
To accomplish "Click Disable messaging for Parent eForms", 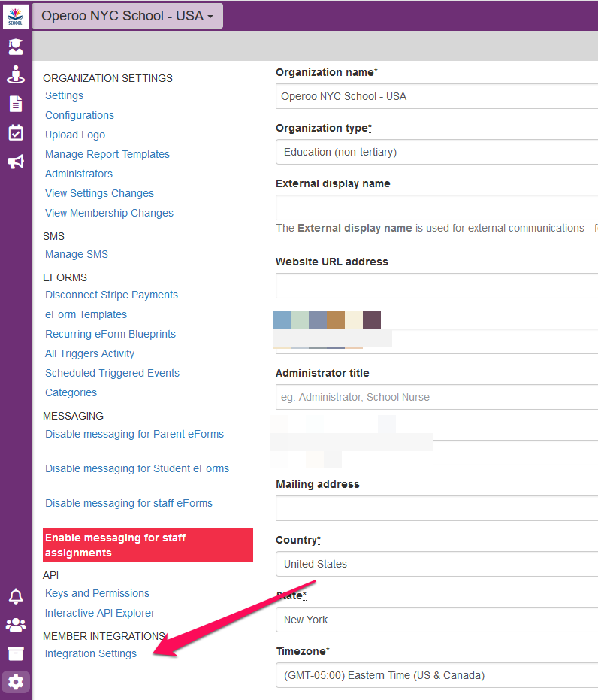I will pyautogui.click(x=134, y=434).
